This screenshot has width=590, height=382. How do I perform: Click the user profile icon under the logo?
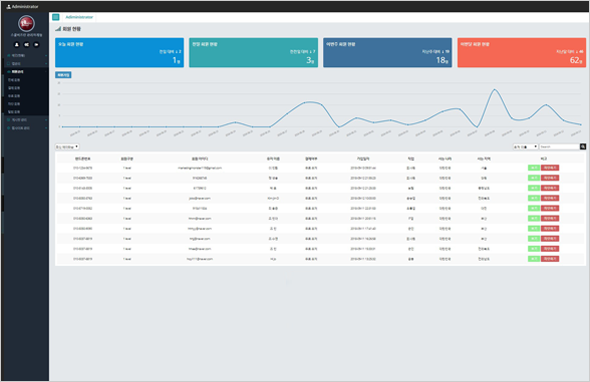(17, 44)
